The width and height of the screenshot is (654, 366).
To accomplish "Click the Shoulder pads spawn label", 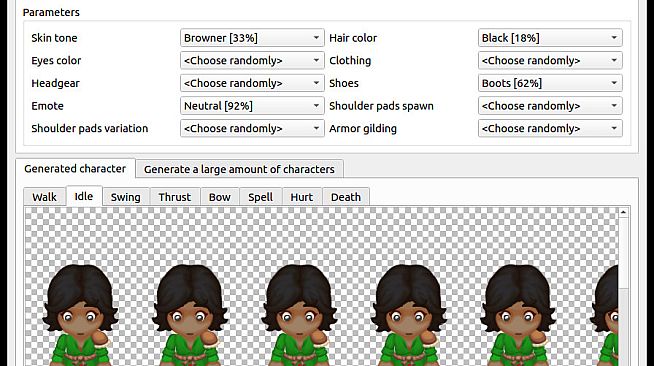I will coord(381,106).
